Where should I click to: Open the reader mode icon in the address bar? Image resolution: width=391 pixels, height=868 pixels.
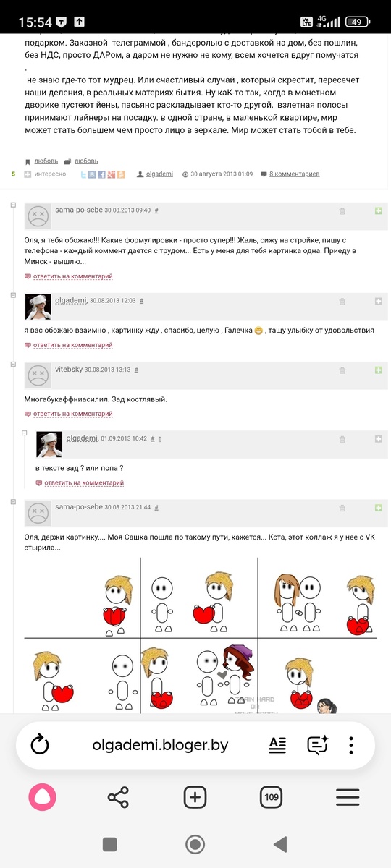(278, 746)
